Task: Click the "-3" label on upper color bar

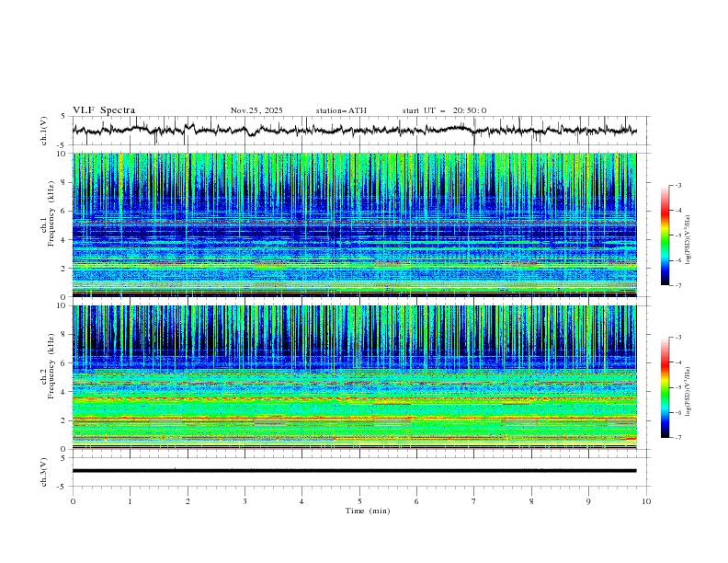Action: point(678,185)
